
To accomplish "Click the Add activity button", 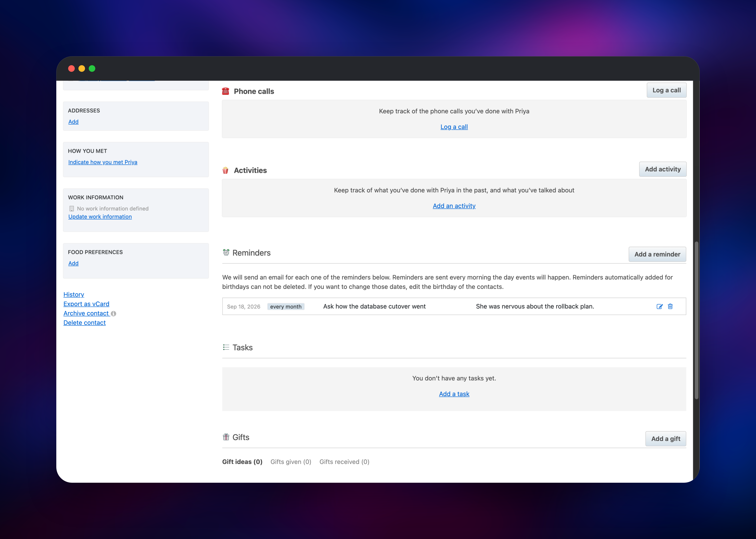I will coord(663,169).
